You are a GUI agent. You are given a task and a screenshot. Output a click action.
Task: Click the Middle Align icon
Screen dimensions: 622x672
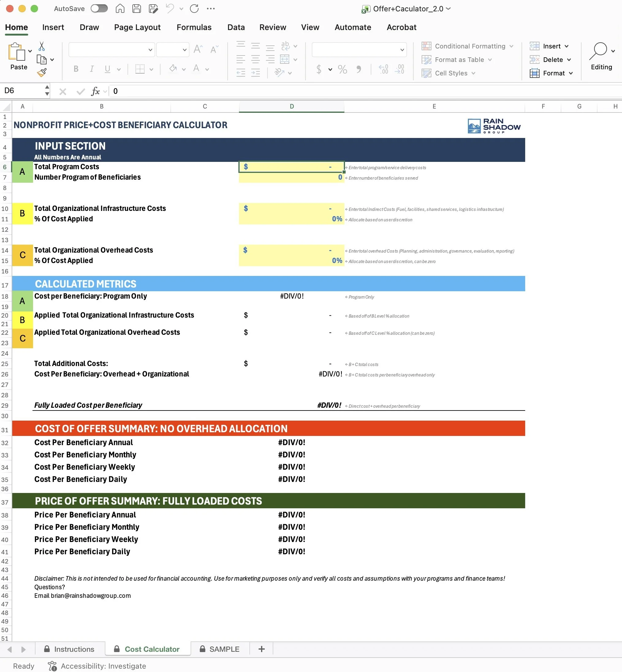(256, 45)
